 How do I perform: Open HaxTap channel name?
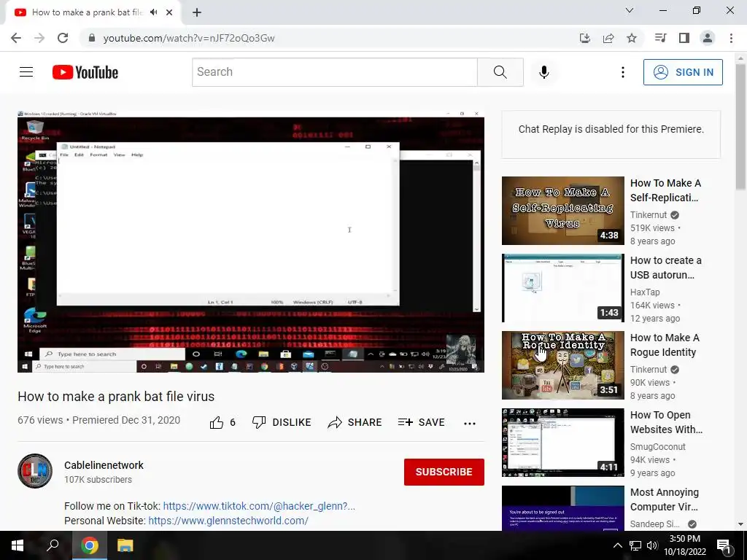tap(645, 292)
